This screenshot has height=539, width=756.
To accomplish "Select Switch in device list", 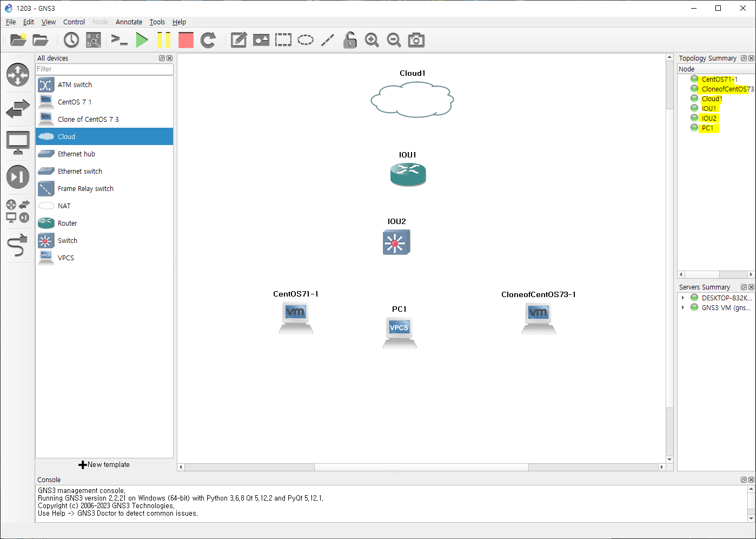I will click(x=104, y=241).
